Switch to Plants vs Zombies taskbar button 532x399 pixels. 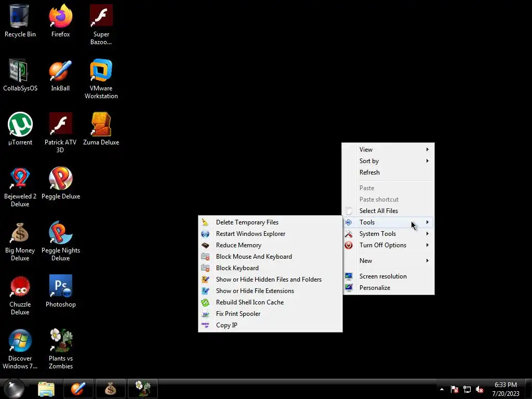click(x=143, y=389)
